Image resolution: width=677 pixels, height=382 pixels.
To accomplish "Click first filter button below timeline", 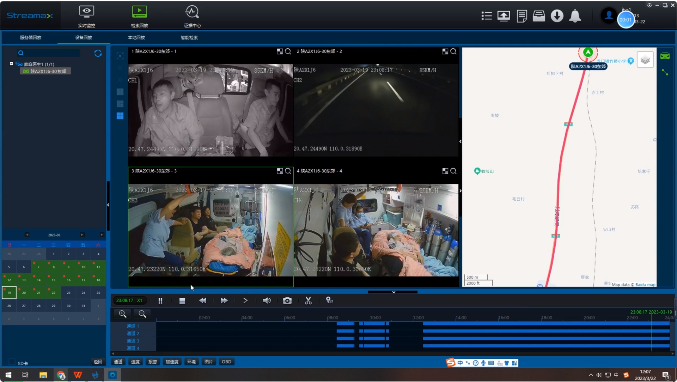I will pos(118,362).
